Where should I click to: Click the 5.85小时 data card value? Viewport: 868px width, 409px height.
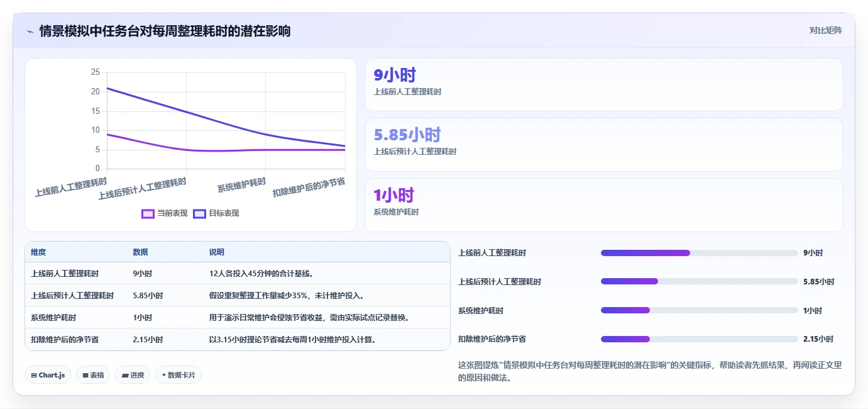coord(407,135)
